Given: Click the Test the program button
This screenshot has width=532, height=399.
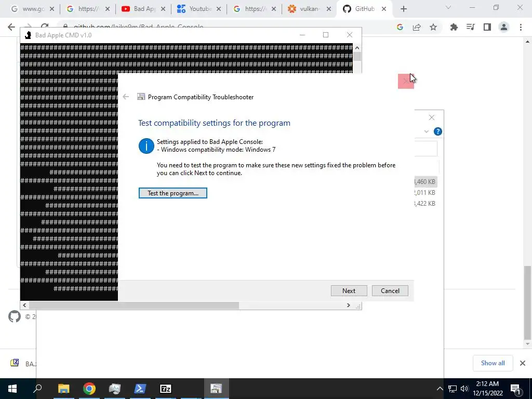Looking at the screenshot, I should tap(172, 193).
